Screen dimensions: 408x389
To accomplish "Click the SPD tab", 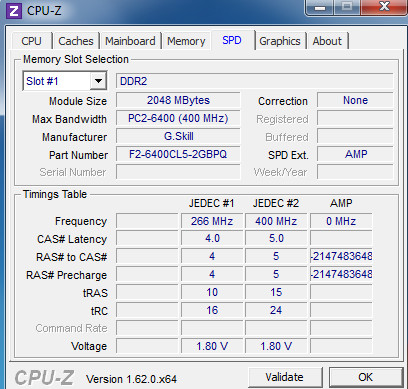I will coord(232,40).
